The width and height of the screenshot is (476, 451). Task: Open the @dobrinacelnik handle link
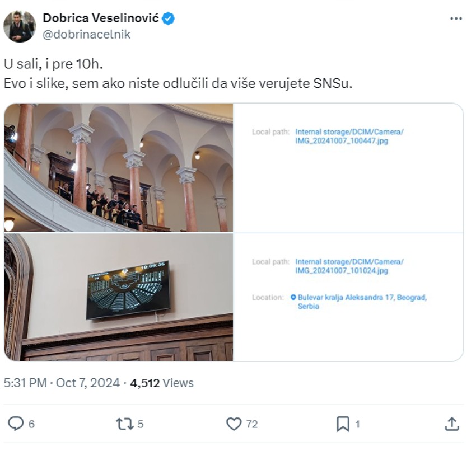coord(87,34)
